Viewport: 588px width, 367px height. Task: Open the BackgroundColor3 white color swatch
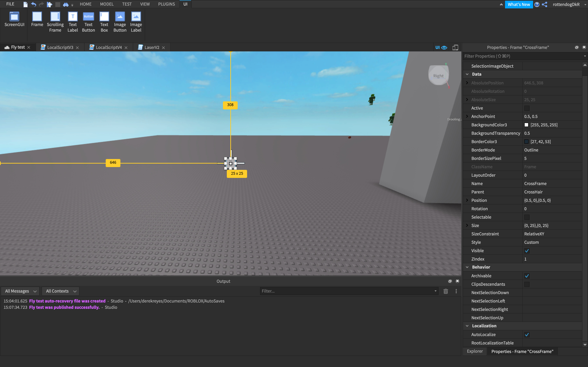[526, 125]
